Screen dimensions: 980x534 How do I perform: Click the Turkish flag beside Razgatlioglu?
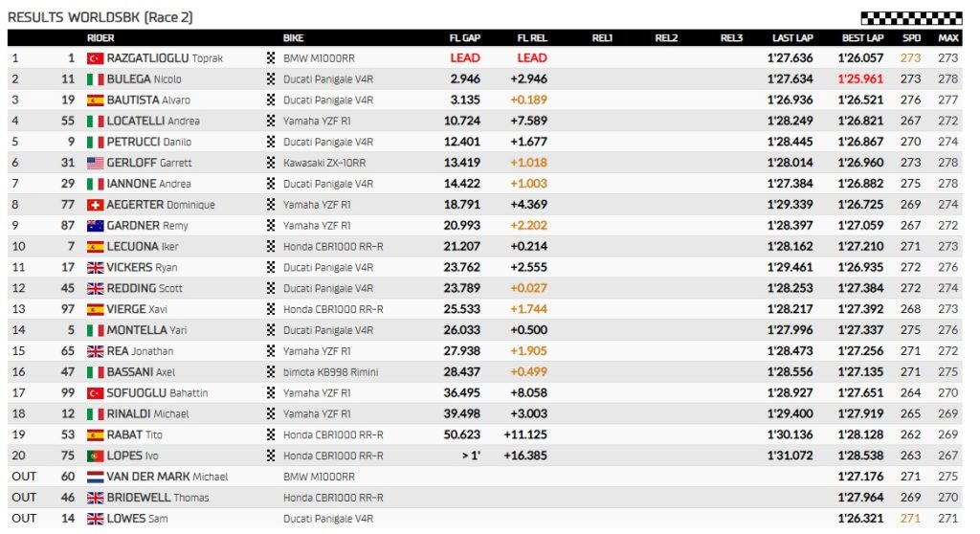(x=95, y=58)
